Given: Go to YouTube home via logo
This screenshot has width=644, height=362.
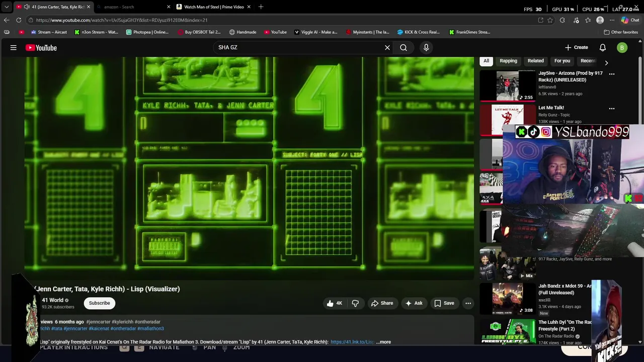Looking at the screenshot, I should pos(41,48).
